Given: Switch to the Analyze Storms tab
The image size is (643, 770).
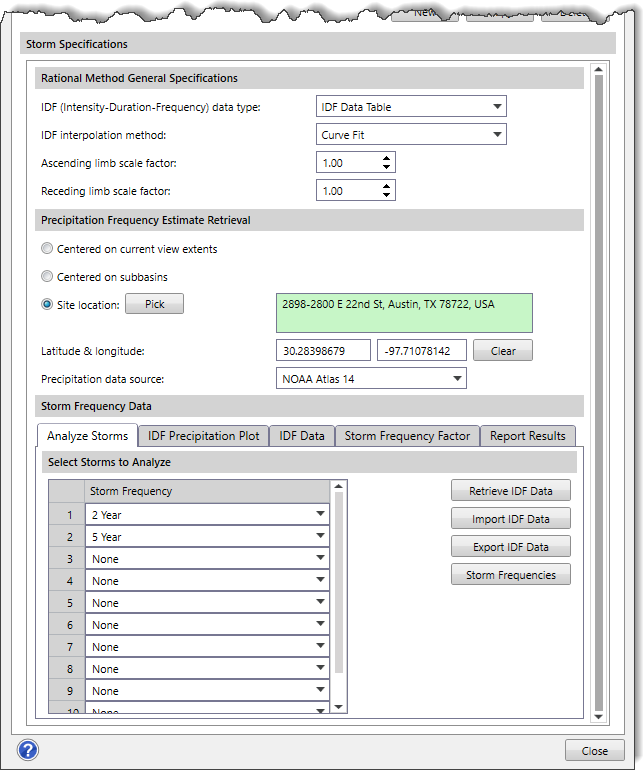Looking at the screenshot, I should pos(87,436).
